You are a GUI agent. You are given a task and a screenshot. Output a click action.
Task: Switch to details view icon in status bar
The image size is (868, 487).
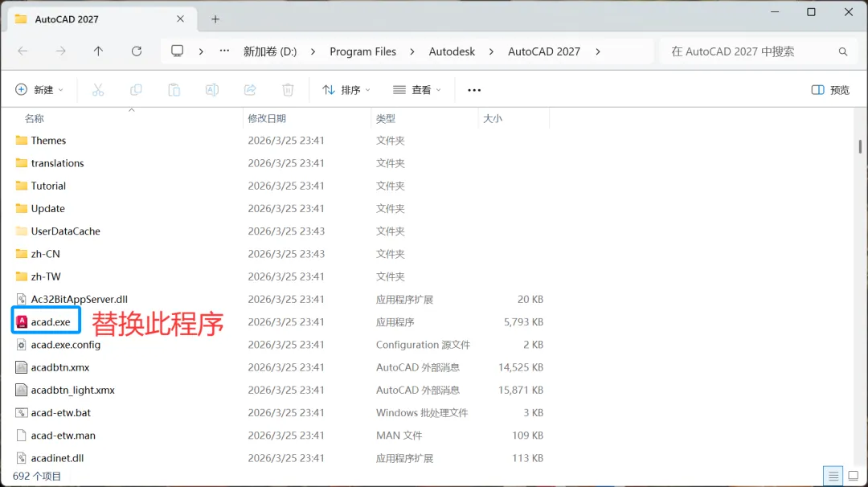tap(833, 476)
